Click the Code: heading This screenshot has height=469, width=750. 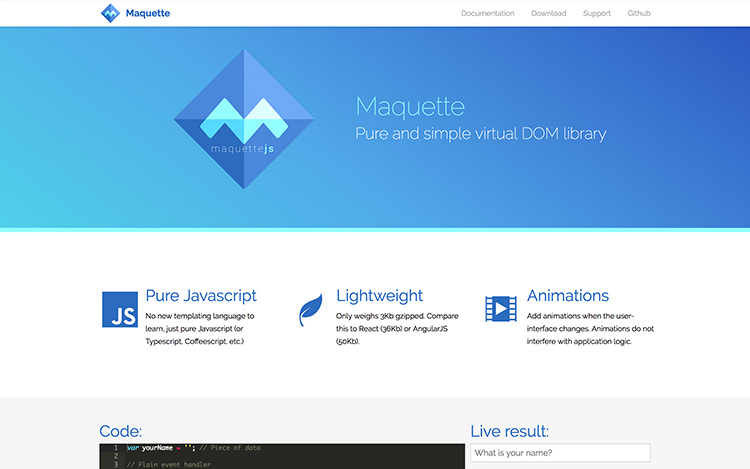pos(121,431)
